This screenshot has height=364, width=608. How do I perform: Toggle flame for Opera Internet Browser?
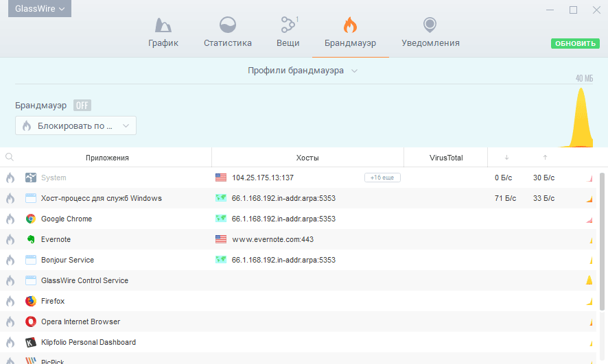[x=10, y=321]
